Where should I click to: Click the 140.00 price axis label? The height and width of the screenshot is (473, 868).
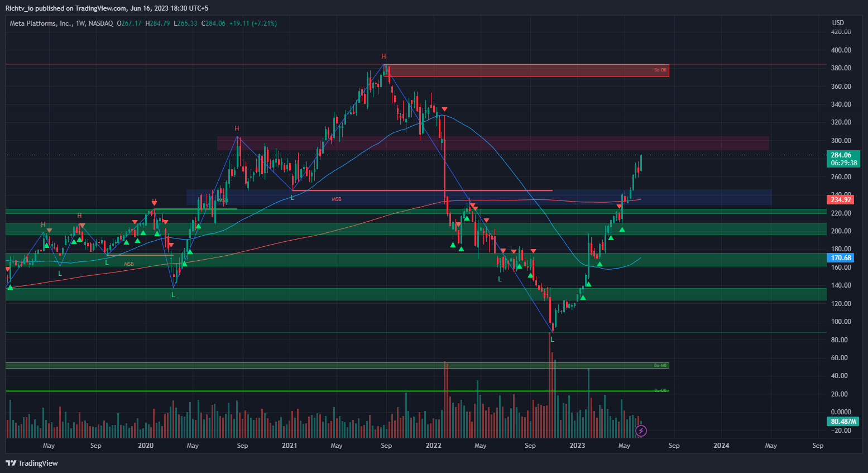(x=841, y=285)
